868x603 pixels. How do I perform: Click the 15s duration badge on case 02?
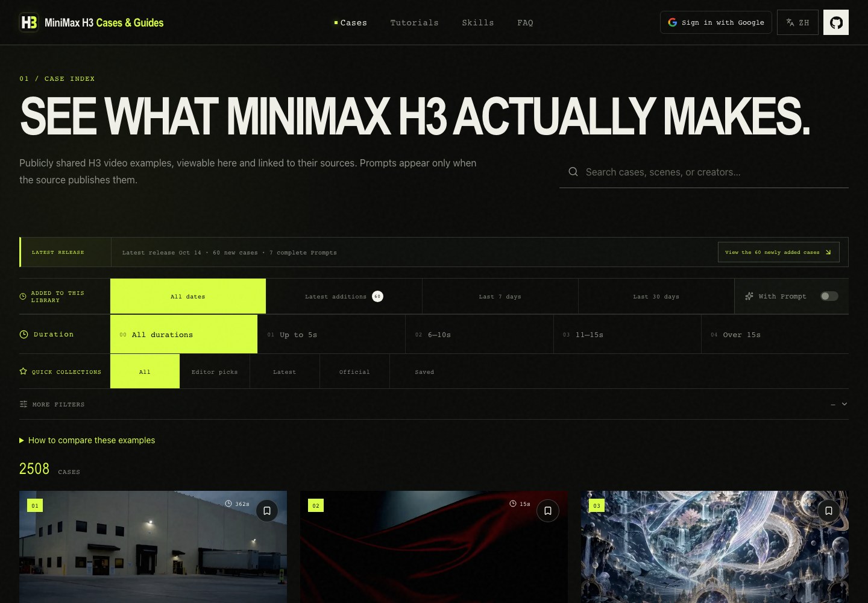point(520,504)
